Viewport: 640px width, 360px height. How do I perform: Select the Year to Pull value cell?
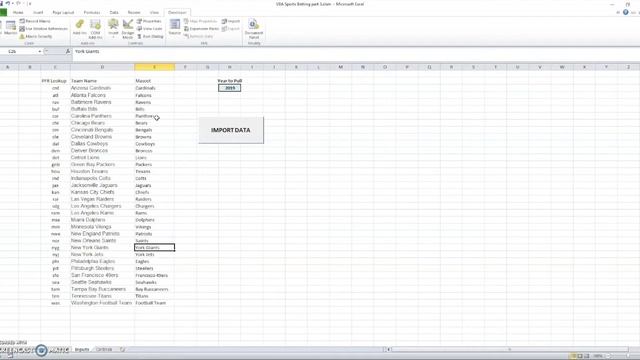point(230,88)
